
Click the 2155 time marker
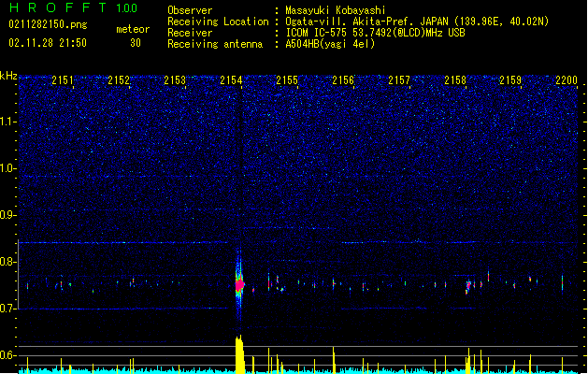287,80
